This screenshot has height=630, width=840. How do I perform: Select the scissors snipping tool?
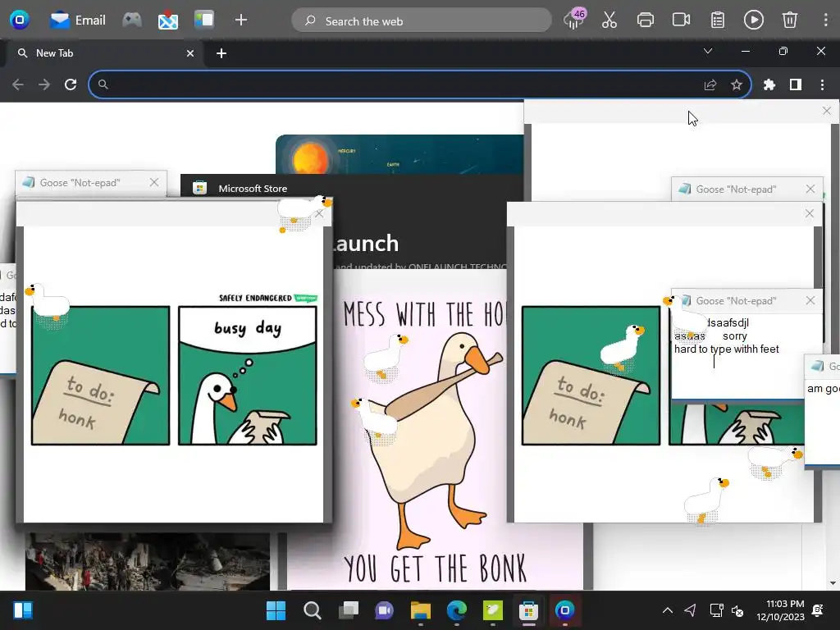click(x=609, y=21)
